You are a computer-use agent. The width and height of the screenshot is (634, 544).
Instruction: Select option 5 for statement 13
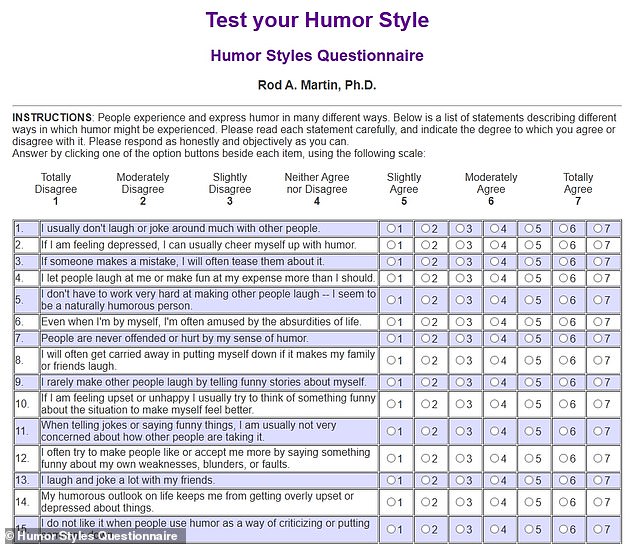pyautogui.click(x=527, y=481)
